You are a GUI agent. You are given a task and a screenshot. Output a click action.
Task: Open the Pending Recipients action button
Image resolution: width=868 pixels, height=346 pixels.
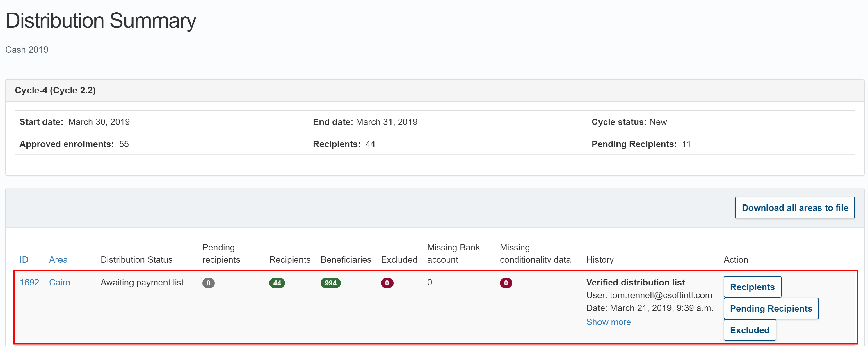(x=771, y=308)
